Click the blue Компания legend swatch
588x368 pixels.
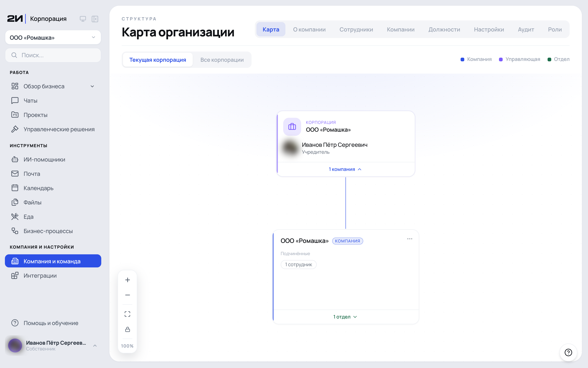(x=462, y=59)
